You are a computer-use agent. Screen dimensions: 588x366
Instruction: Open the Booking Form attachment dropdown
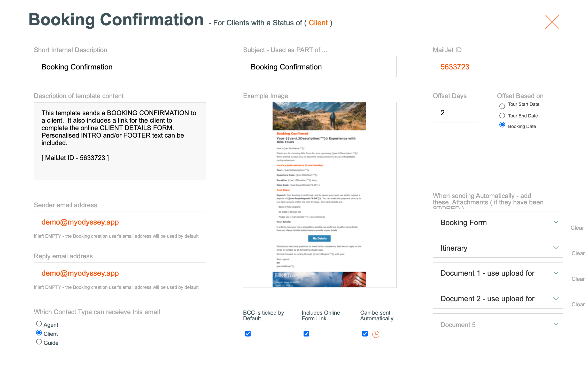498,222
